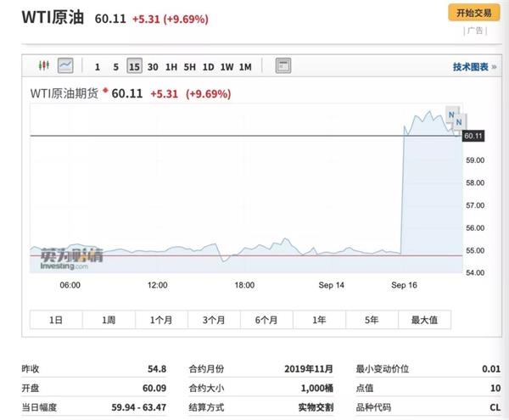Show the 最大值 range
Viewport: 509px width, 420px height.
coord(425,320)
